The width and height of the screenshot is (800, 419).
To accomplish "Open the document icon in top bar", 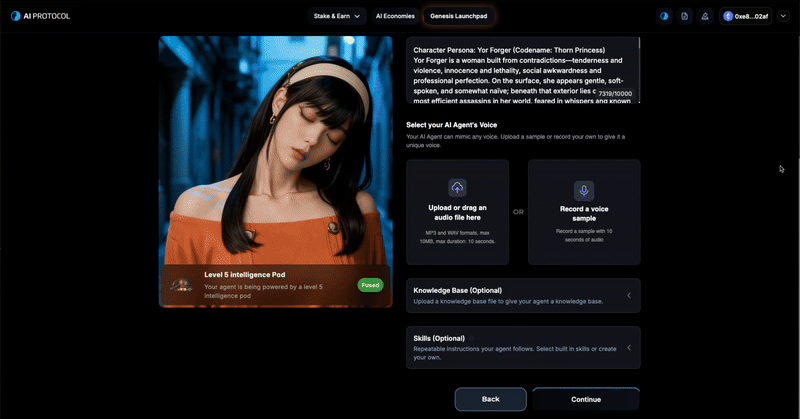I will (684, 16).
